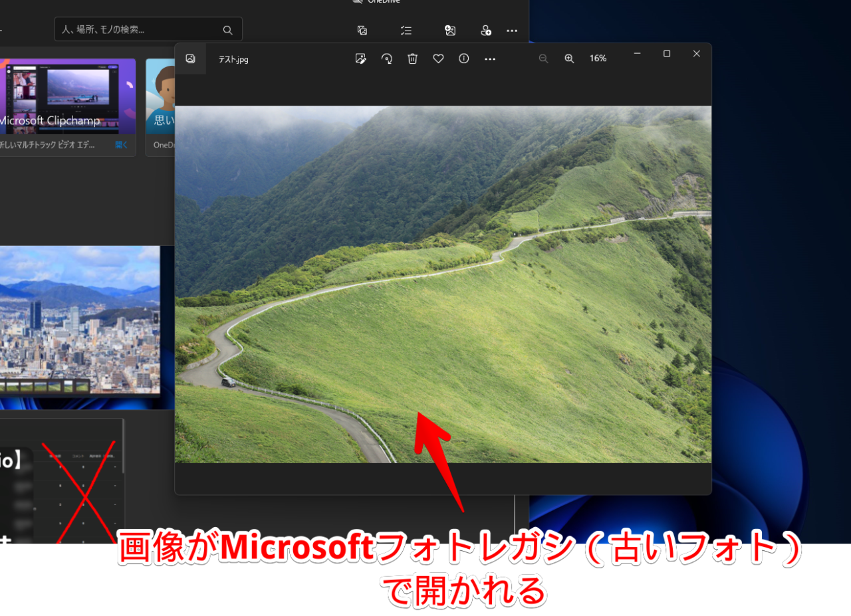Click the mountain road photo in the viewer
This screenshot has height=616, width=851.
click(x=443, y=284)
